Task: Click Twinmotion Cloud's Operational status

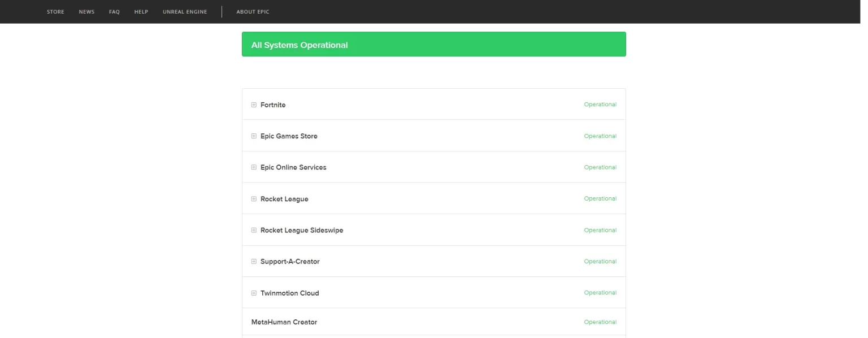Action: coord(600,293)
